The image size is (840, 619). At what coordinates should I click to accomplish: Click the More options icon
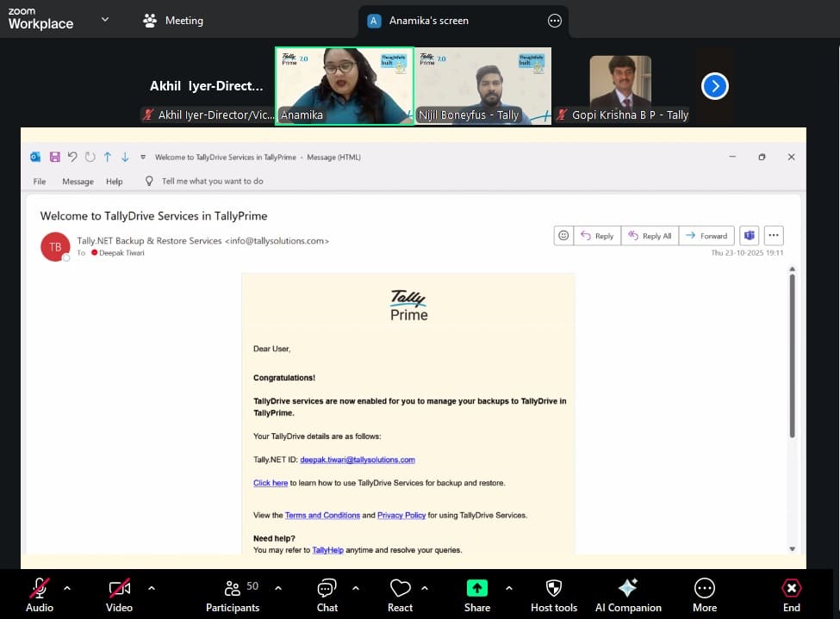point(704,588)
